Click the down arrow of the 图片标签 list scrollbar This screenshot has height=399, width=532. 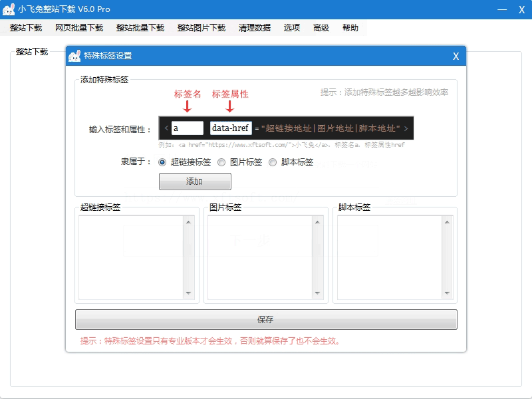[317, 293]
